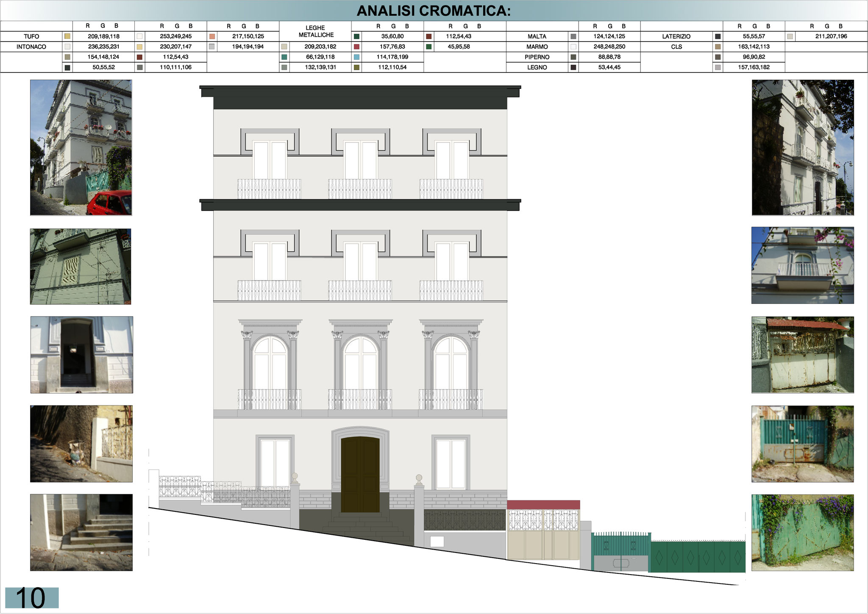Click the page number 10 box
Viewport: 868px width, 614px height.
(x=32, y=598)
